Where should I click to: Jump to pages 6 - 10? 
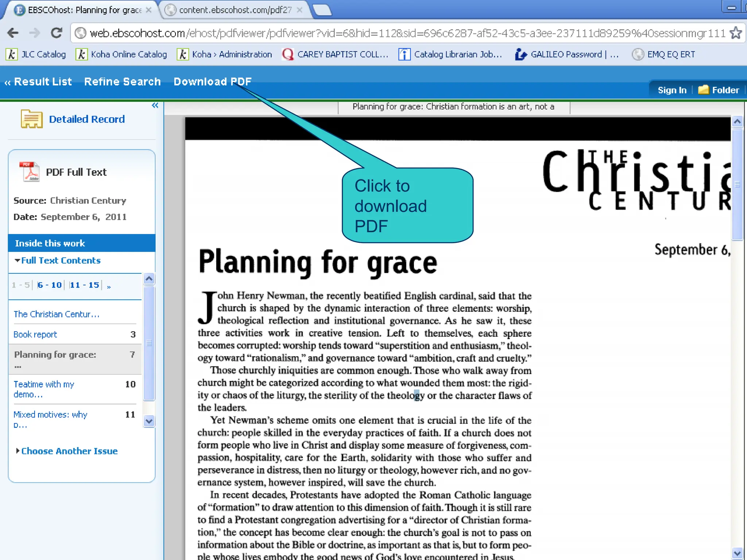[50, 285]
